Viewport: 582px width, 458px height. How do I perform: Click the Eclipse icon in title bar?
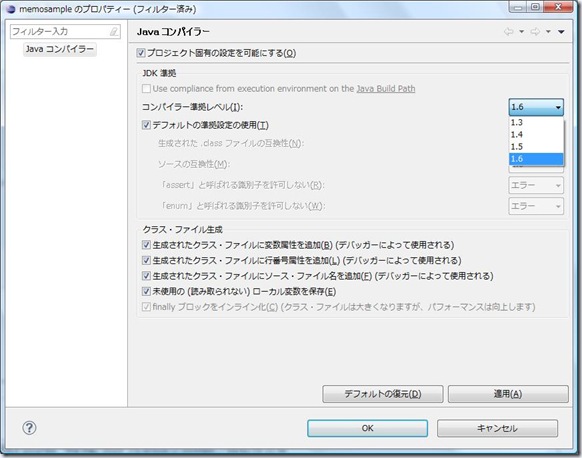(x=11, y=9)
